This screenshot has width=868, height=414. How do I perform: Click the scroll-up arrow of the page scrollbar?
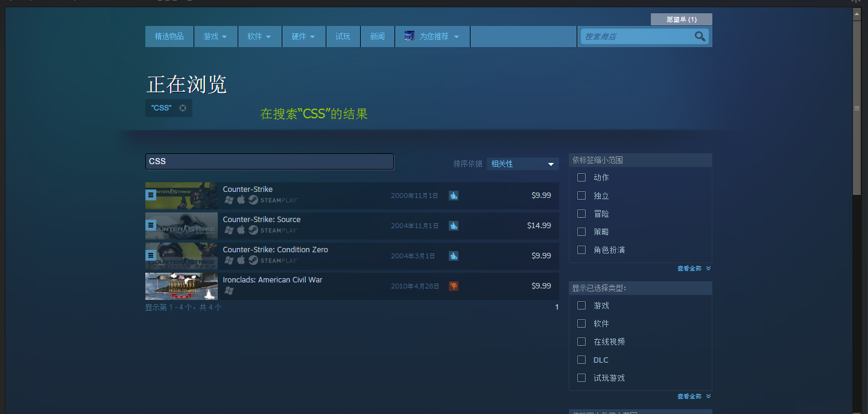857,13
